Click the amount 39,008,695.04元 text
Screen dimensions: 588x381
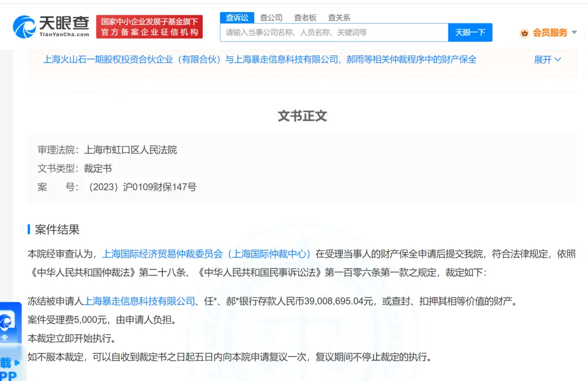[339, 301]
